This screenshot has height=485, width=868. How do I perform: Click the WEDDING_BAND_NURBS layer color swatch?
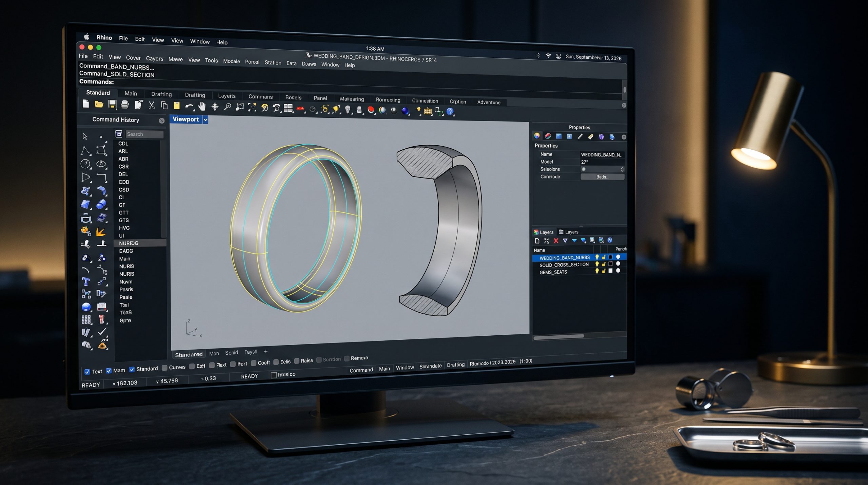[x=611, y=257]
